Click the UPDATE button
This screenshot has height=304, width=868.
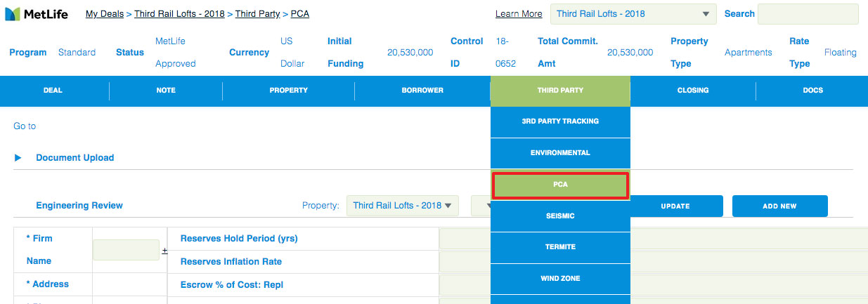(x=675, y=206)
